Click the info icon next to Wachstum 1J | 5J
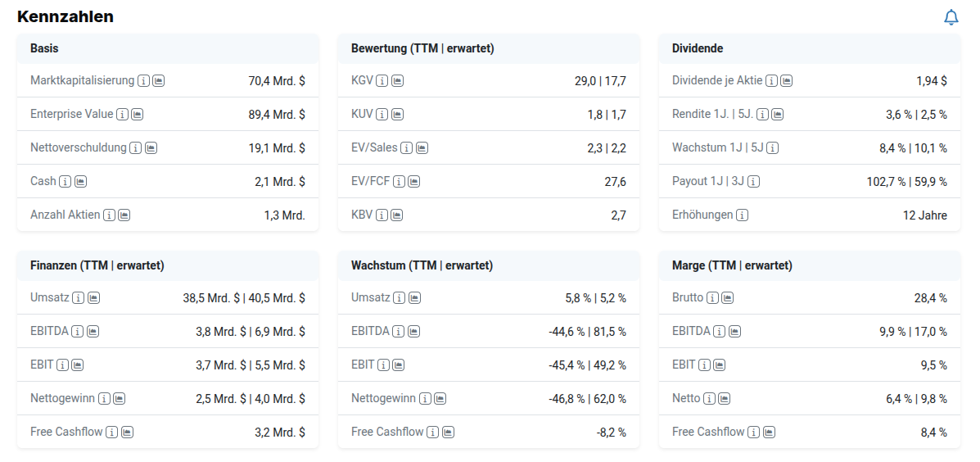This screenshot has width=980, height=462. [x=772, y=148]
